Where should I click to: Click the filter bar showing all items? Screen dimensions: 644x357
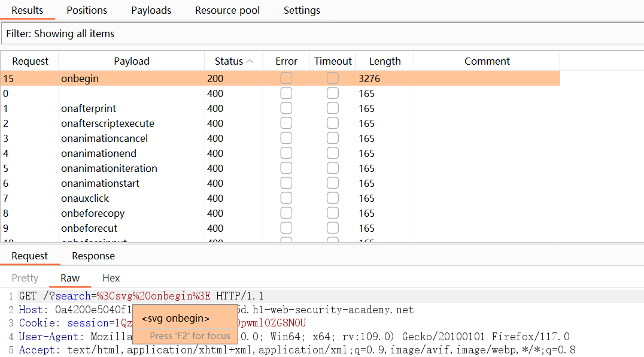coord(322,34)
